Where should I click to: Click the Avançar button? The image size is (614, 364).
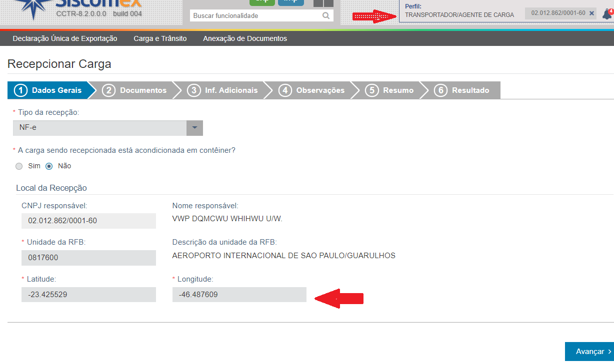tap(589, 352)
